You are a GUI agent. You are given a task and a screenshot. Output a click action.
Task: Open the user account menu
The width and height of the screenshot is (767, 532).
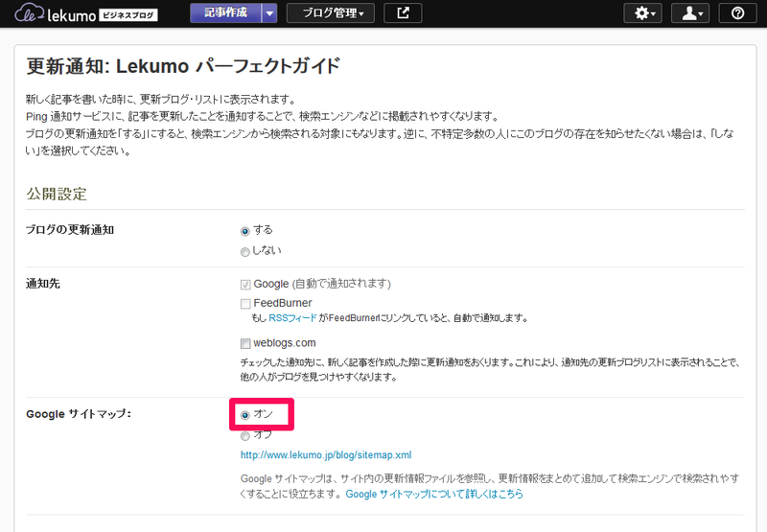pos(690,13)
